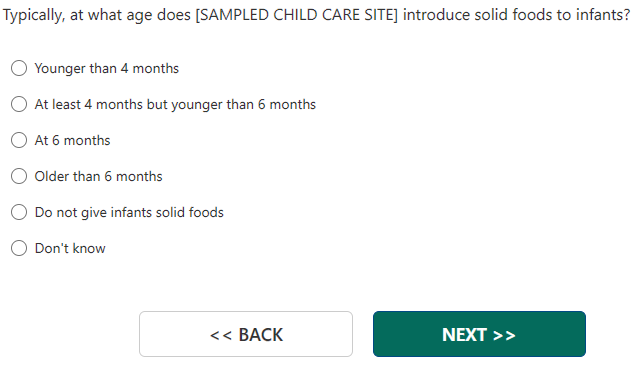
Task: Click the 'Don't know' option label
Action: point(70,248)
